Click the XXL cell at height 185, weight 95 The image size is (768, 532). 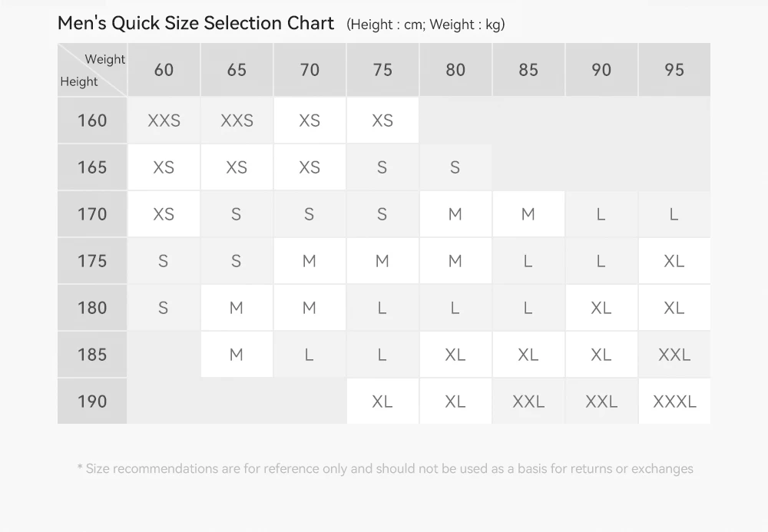point(674,355)
